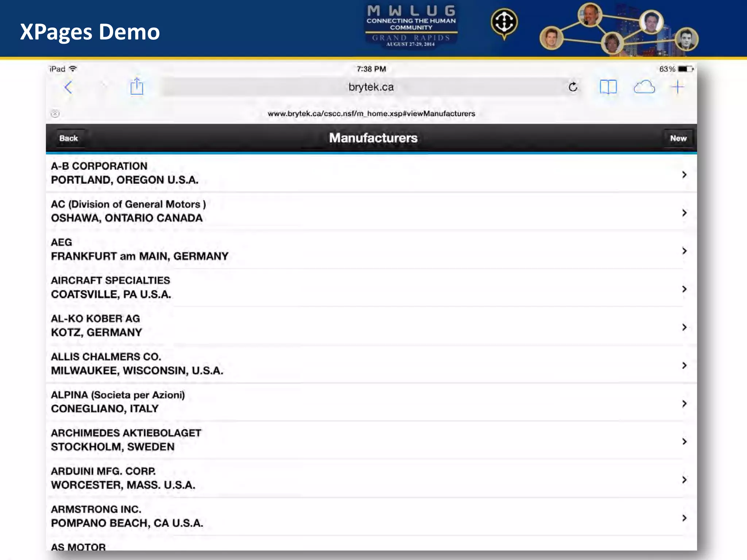
Task: Close the tab with the small x icon
Action: (55, 113)
